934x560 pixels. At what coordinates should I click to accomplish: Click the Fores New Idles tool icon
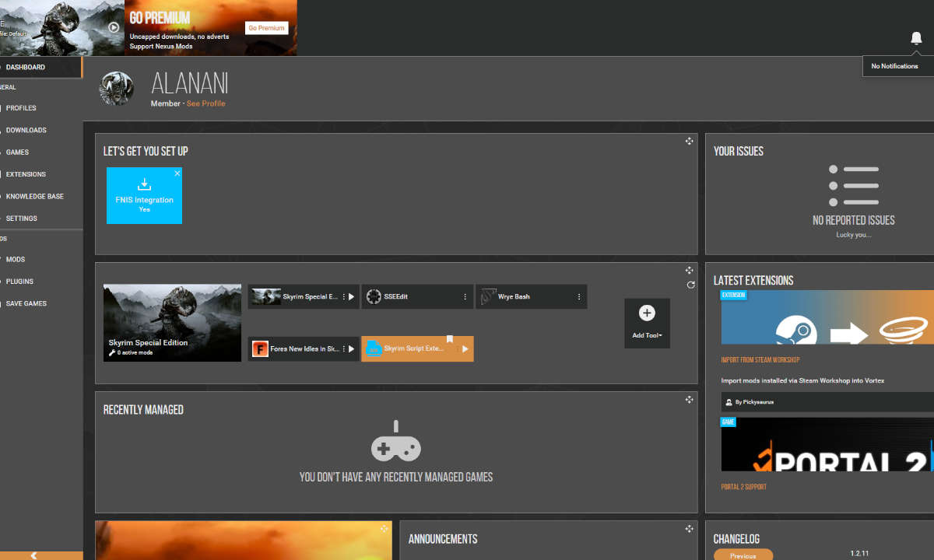point(259,348)
